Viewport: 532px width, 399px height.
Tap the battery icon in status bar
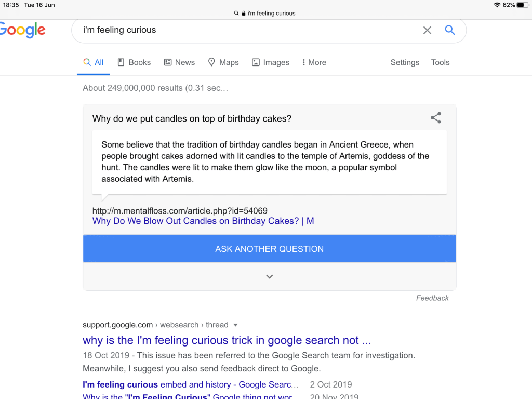pos(522,5)
